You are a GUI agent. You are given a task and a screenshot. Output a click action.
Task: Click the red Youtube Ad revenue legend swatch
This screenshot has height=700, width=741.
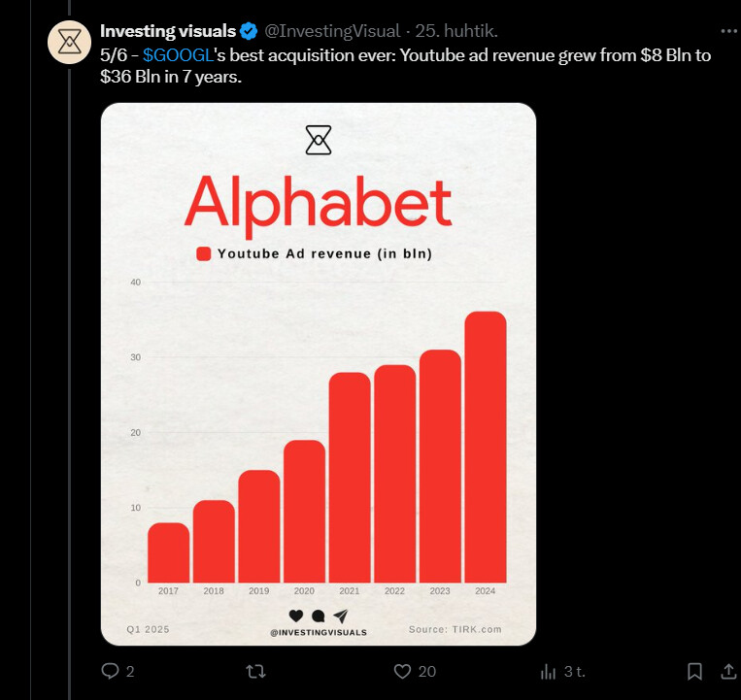204,253
